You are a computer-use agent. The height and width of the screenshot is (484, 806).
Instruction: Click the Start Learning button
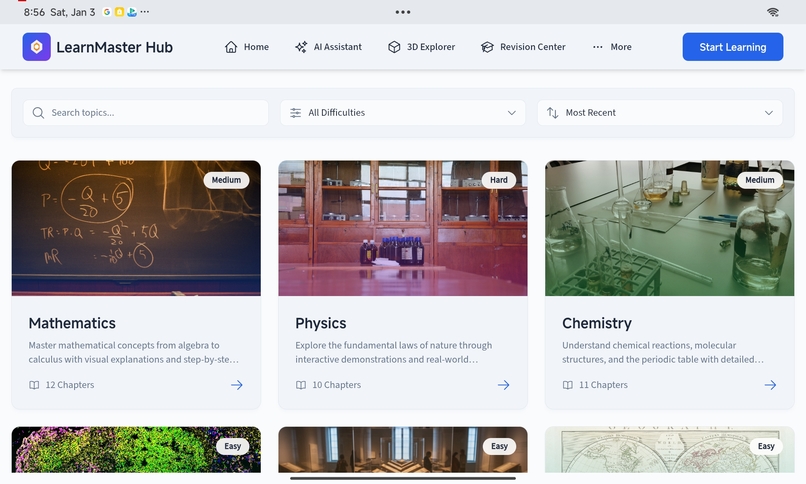click(732, 47)
